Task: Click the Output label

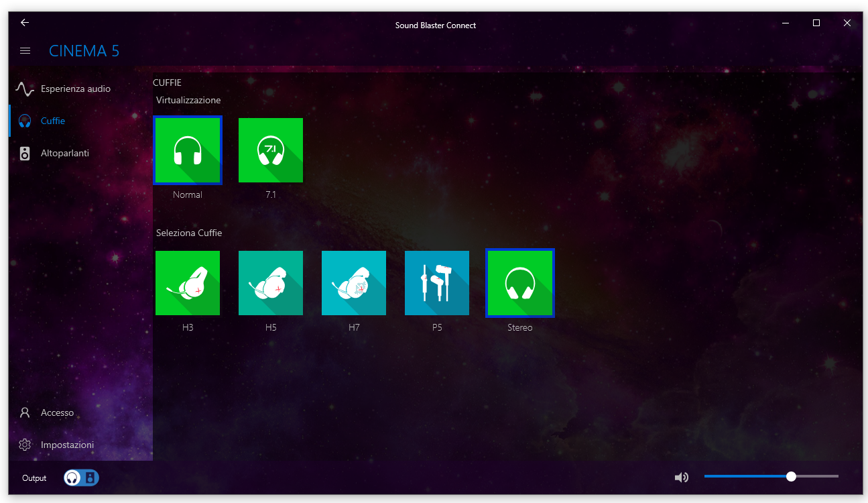Action: click(34, 478)
